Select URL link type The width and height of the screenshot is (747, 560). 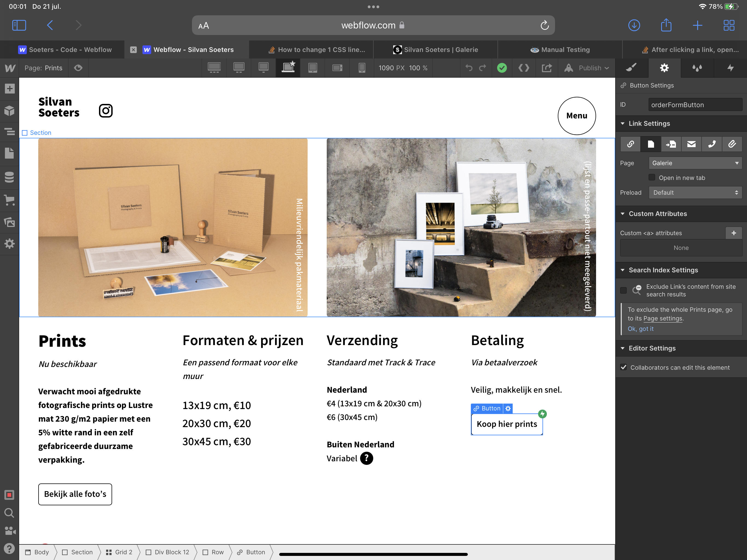coord(631,144)
